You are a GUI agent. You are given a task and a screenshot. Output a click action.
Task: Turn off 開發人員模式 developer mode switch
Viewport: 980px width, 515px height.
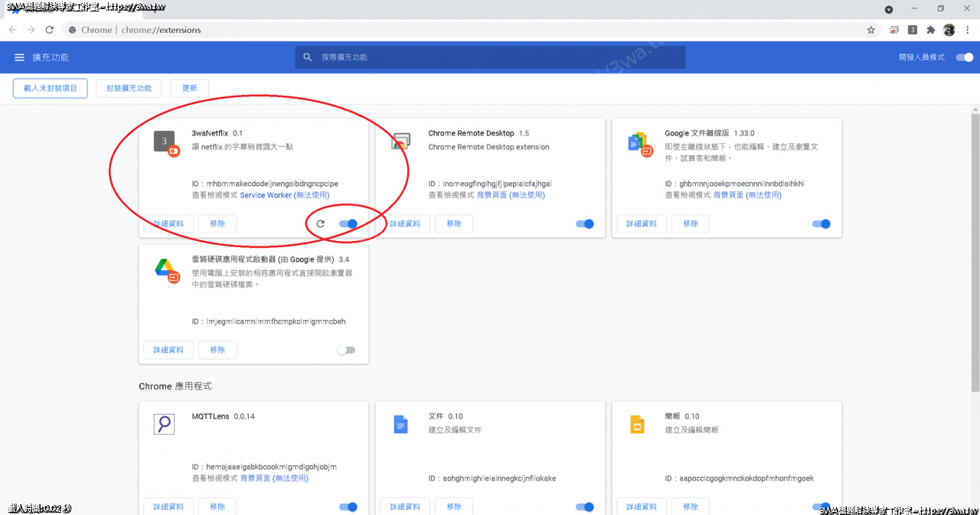click(965, 57)
